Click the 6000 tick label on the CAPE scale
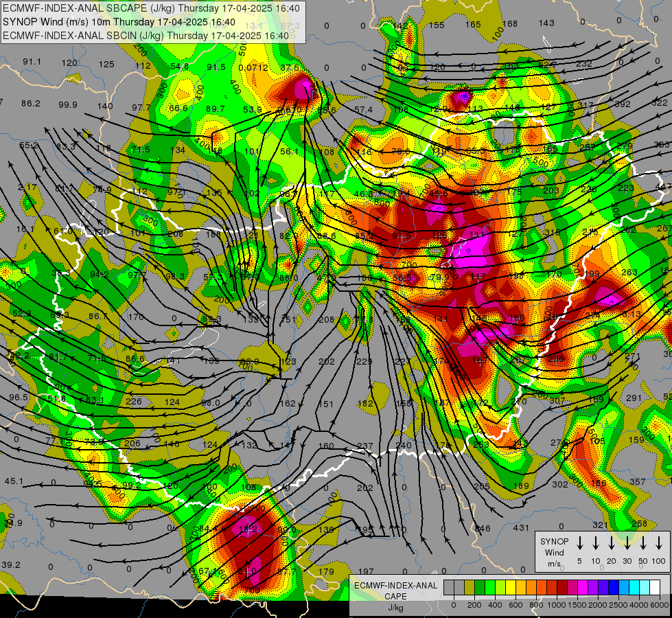Viewport: 672px width, 618px height. pos(660,605)
